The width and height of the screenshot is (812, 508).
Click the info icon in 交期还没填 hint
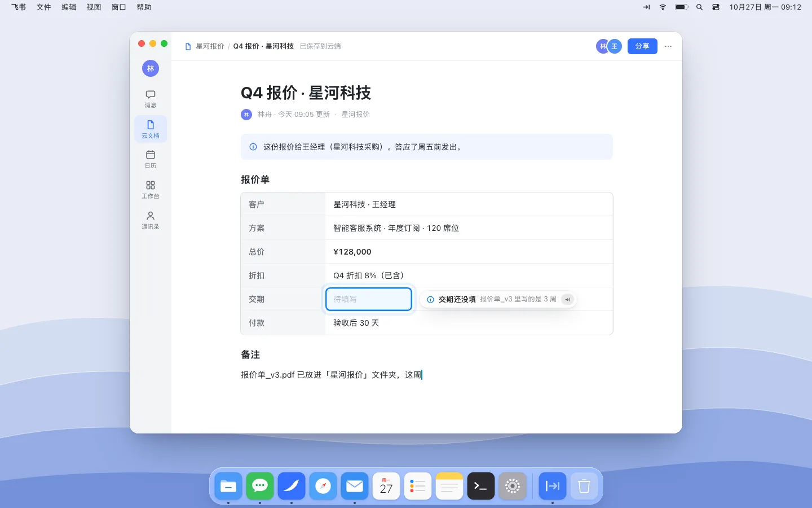(x=430, y=299)
